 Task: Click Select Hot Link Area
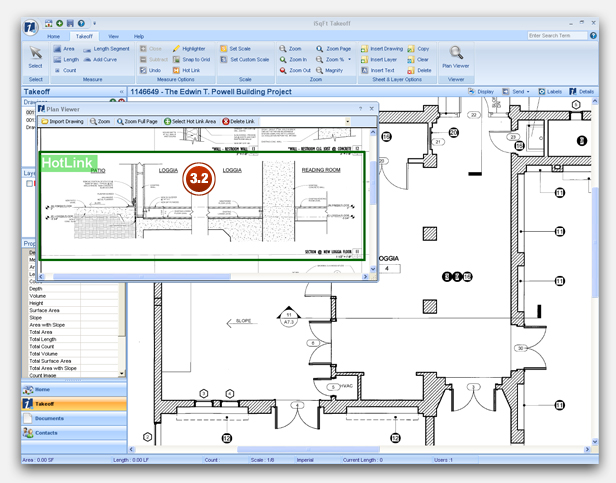190,121
